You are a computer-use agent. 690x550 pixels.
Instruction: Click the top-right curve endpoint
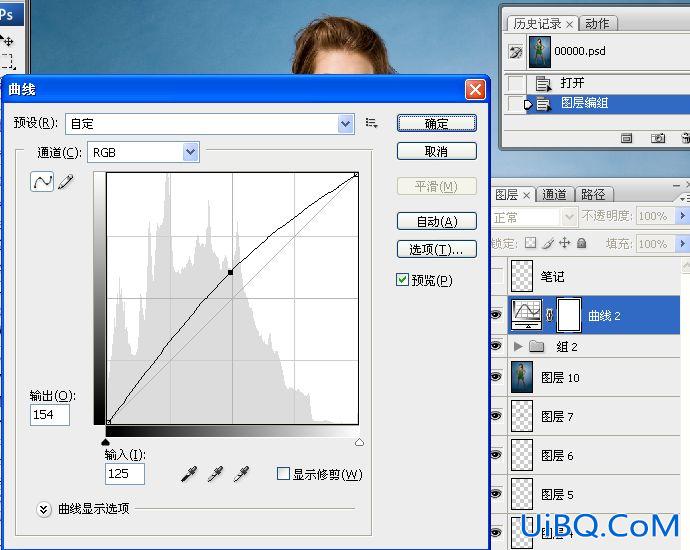coord(356,175)
